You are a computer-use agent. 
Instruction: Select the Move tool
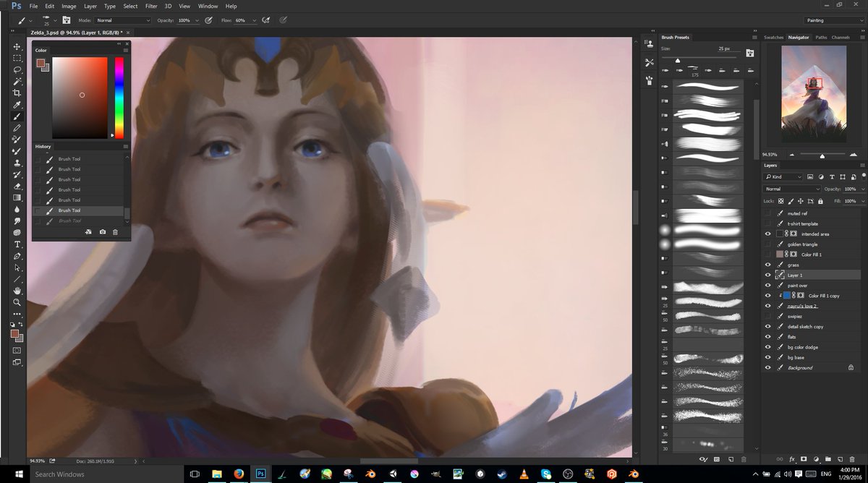[x=17, y=47]
